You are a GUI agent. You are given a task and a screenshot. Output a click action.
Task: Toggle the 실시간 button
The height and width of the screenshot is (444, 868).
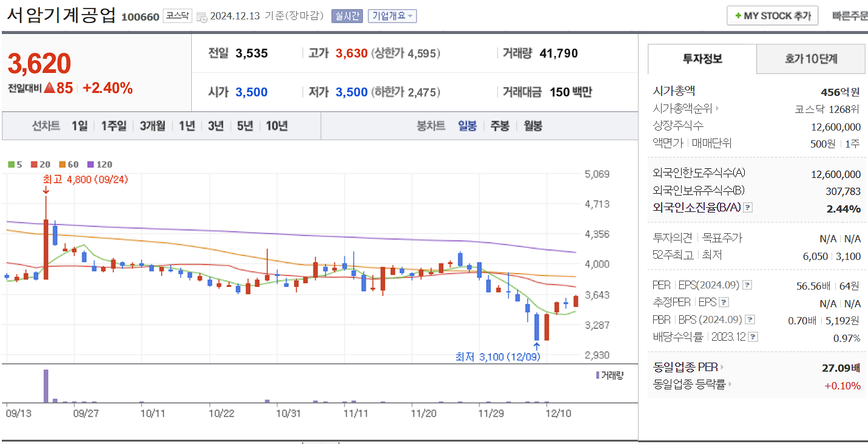(347, 16)
